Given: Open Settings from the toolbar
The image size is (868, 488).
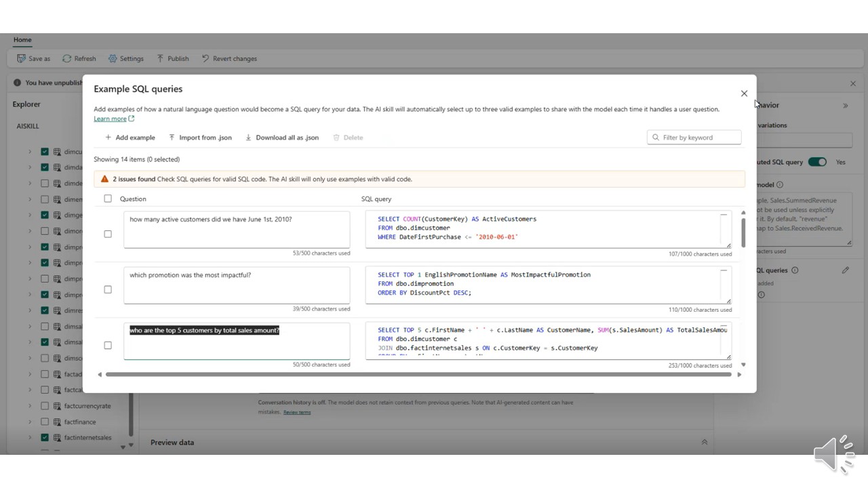Looking at the screenshot, I should click(x=126, y=59).
